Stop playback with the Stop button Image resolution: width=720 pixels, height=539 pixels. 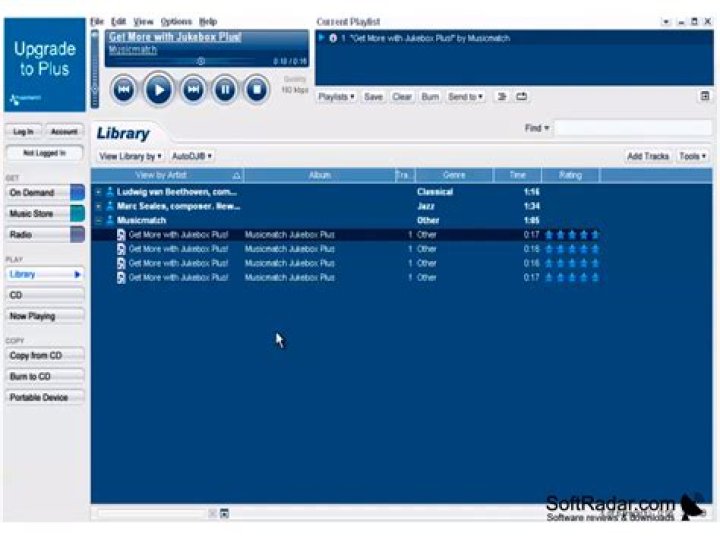click(x=257, y=90)
